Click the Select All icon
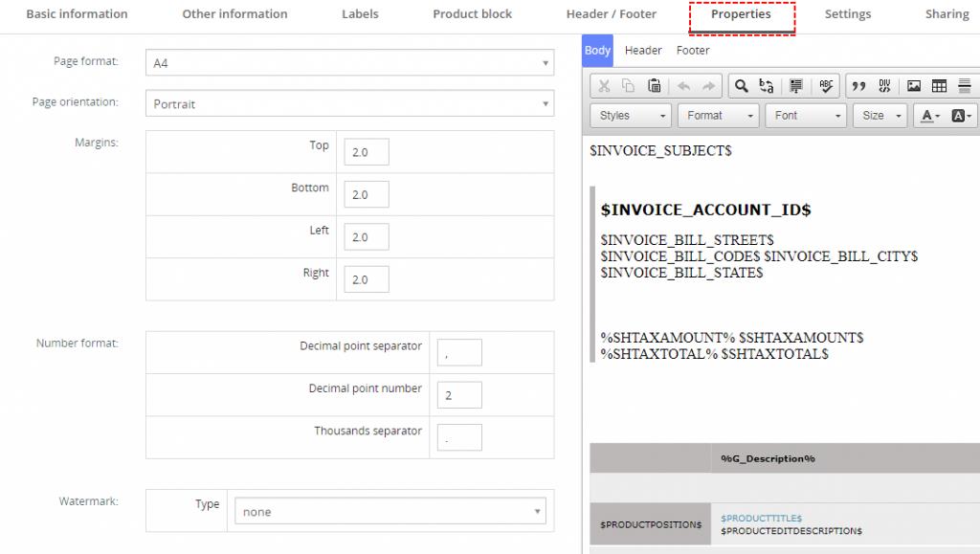The height and width of the screenshot is (554, 980). tap(795, 86)
